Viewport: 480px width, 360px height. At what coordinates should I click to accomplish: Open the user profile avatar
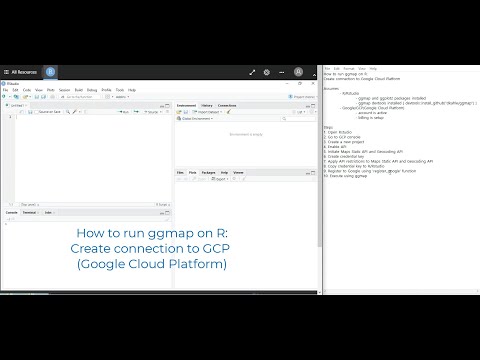click(x=298, y=72)
